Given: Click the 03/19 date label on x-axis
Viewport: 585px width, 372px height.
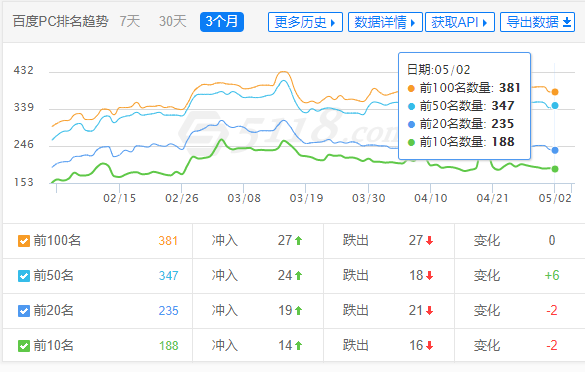Looking at the screenshot, I should click(306, 198).
